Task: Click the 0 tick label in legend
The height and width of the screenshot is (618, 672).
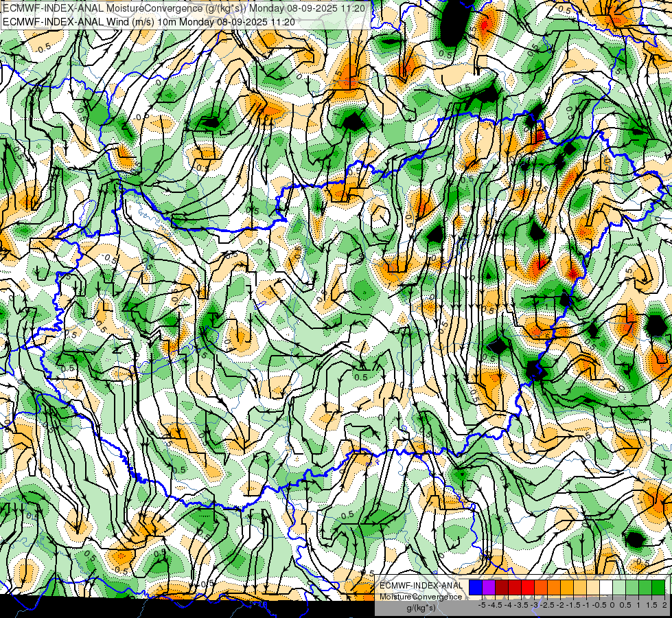Action: (612, 605)
